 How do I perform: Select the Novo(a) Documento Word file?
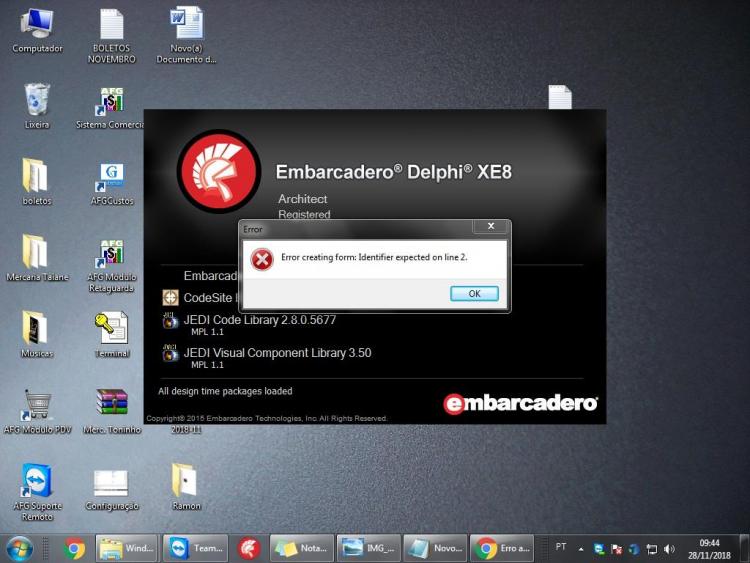click(187, 36)
